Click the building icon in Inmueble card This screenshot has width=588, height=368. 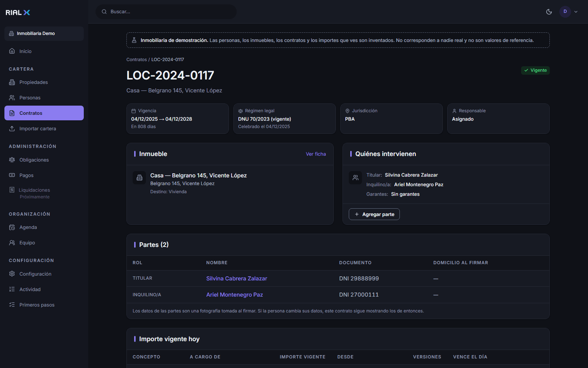pyautogui.click(x=139, y=178)
